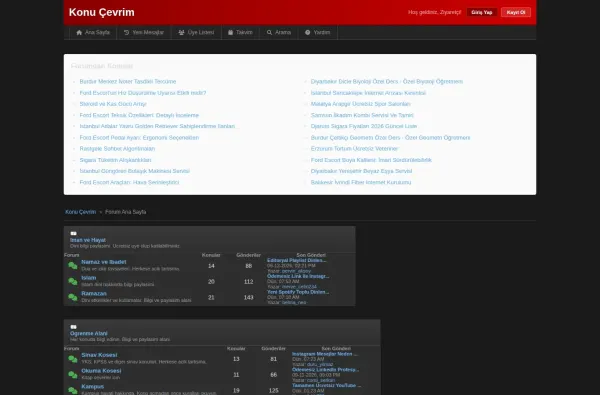Select the Arama menu item
Screen dimensions: 600x395
pos(279,33)
